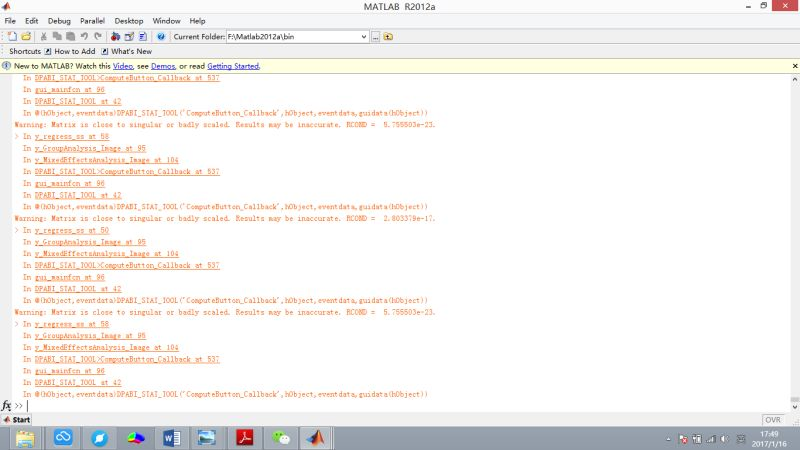Open the first y_GroupAnalysis_Image at 95 link
This screenshot has width=800, height=450.
pos(90,148)
